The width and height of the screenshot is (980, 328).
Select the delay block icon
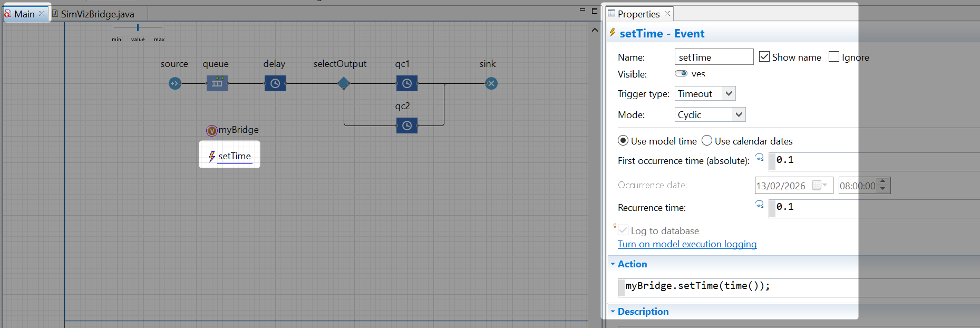pos(275,83)
